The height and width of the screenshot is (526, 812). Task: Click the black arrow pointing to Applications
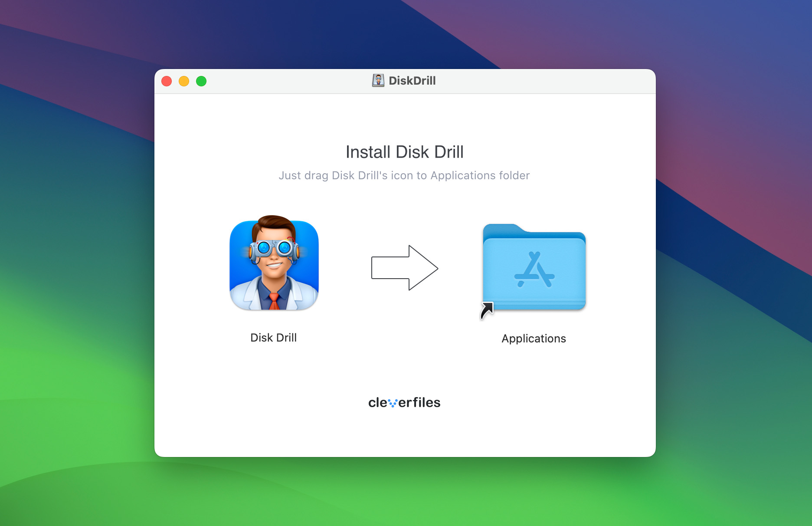tap(405, 268)
